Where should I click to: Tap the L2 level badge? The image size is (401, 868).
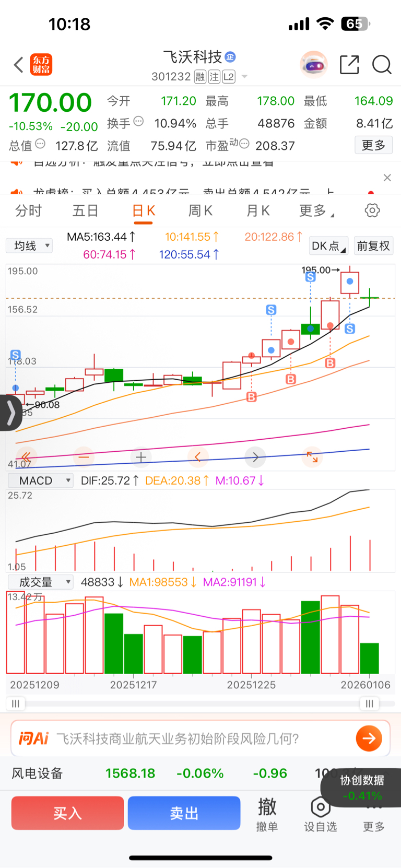pyautogui.click(x=229, y=77)
